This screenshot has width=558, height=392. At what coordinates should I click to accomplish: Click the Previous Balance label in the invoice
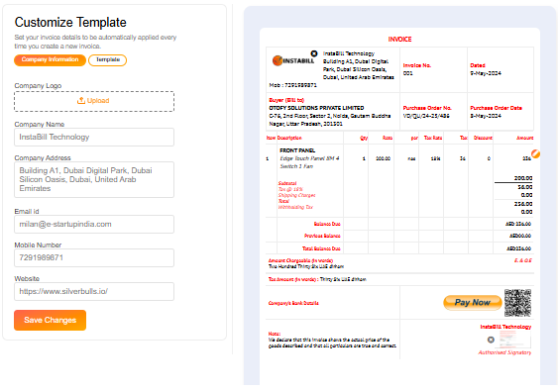(322, 236)
